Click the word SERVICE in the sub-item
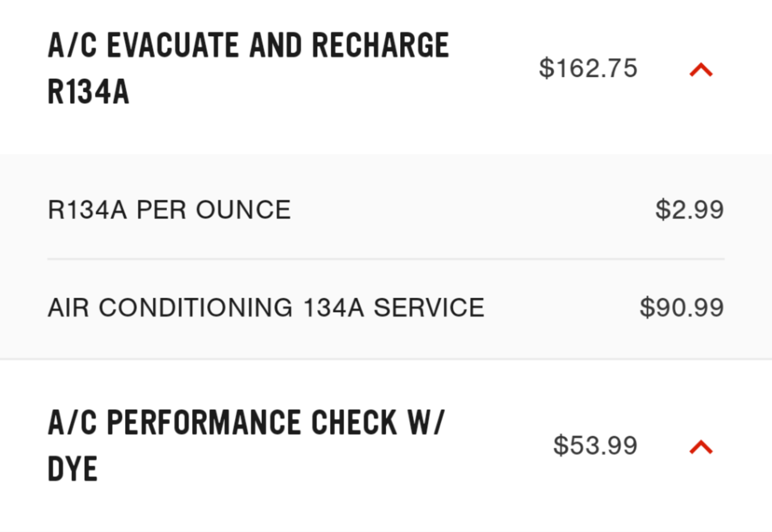772x532 pixels. [429, 308]
